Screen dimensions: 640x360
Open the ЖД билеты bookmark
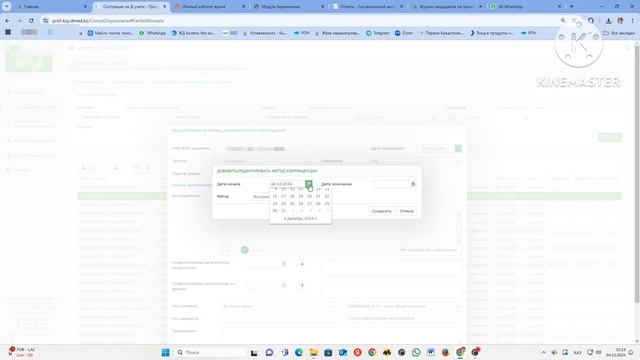(193, 33)
